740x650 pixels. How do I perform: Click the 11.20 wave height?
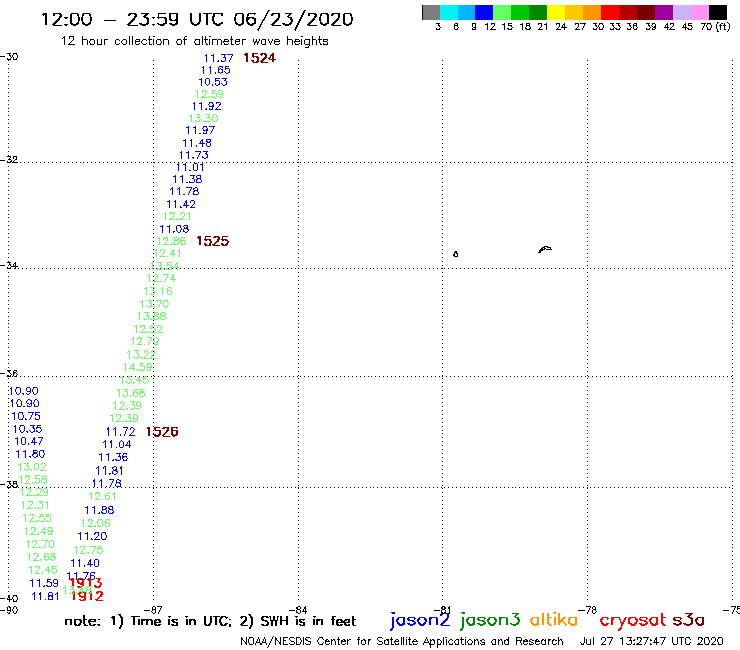tap(92, 536)
